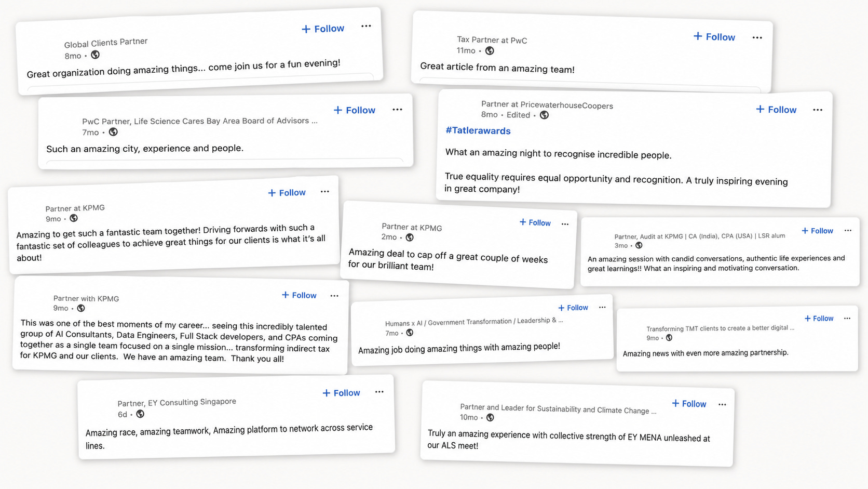Follow the Sustainability and Climate Change leader
The image size is (868, 489).
(689, 404)
